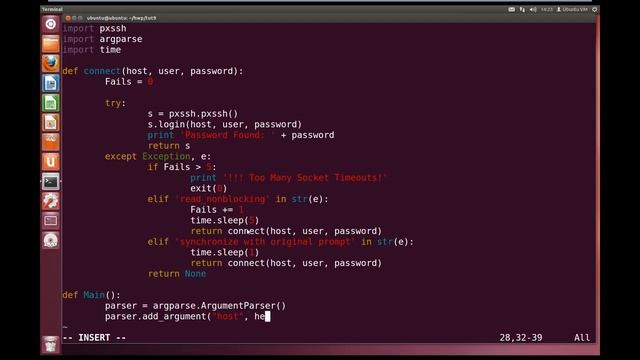This screenshot has width=640, height=360.
Task: Click the 'time.sleep(1)' line
Action: point(224,252)
